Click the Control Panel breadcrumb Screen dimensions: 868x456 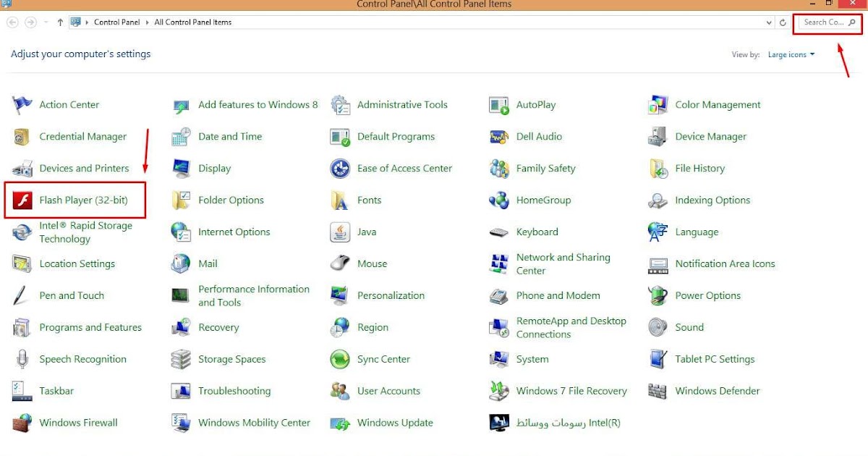pos(117,22)
